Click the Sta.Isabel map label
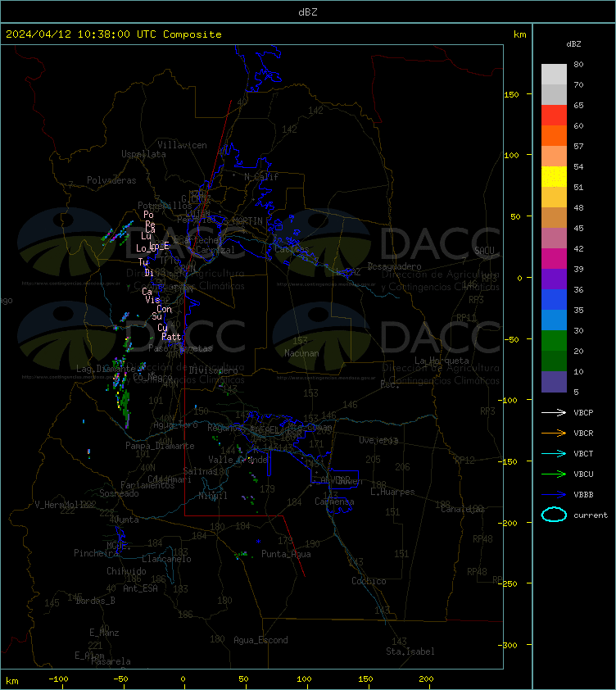Viewport: 616px width, 690px height. pos(410,651)
